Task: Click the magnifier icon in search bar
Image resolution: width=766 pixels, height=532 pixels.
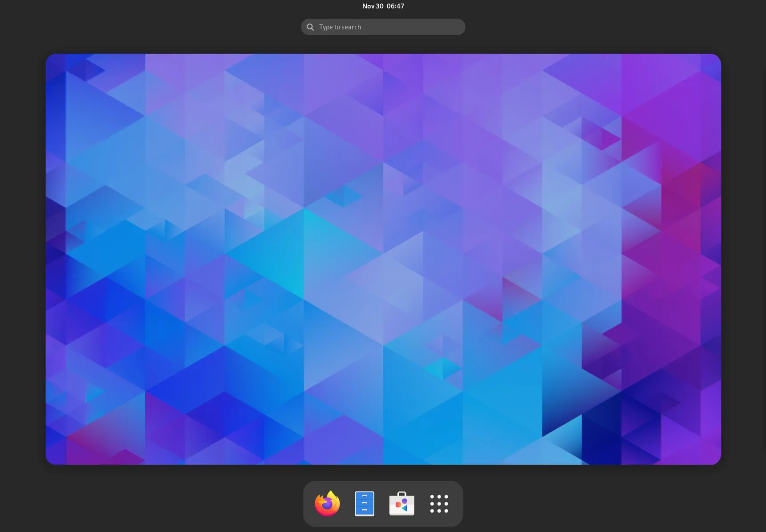Action: point(310,27)
